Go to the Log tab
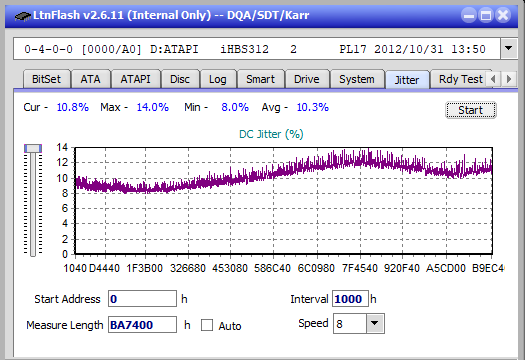 pos(218,79)
